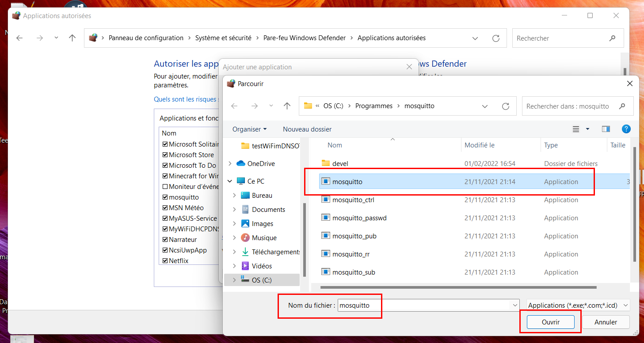Sort files by the Type column header

(551, 145)
